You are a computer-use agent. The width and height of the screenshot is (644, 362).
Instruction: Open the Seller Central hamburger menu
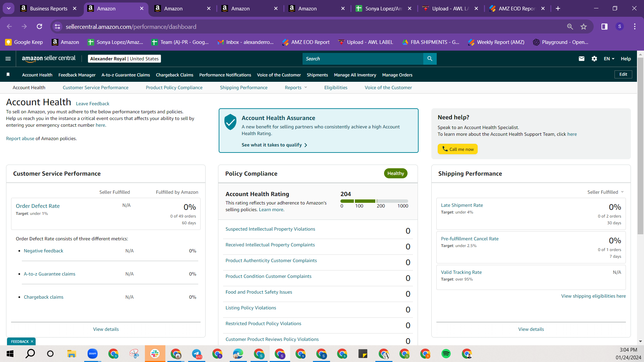8,59
